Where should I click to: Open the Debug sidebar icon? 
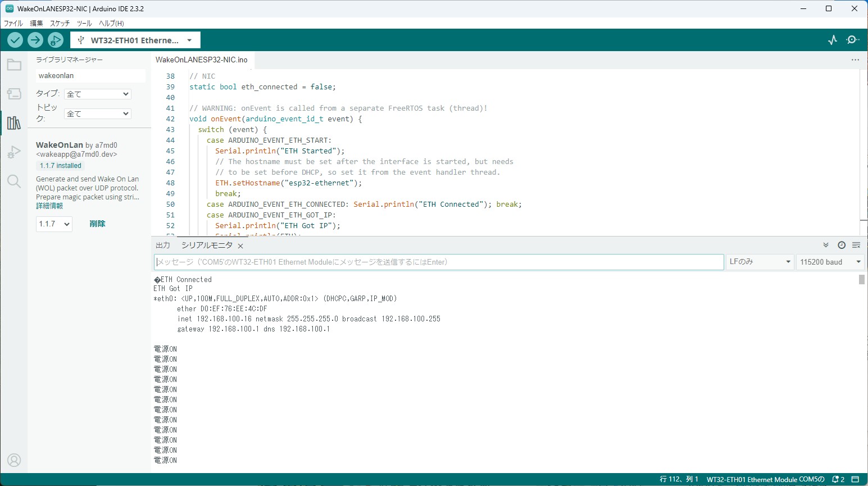click(14, 152)
